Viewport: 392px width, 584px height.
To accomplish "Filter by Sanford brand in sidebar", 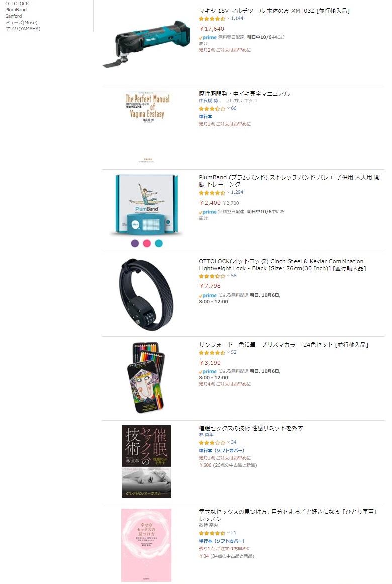I will point(14,16).
